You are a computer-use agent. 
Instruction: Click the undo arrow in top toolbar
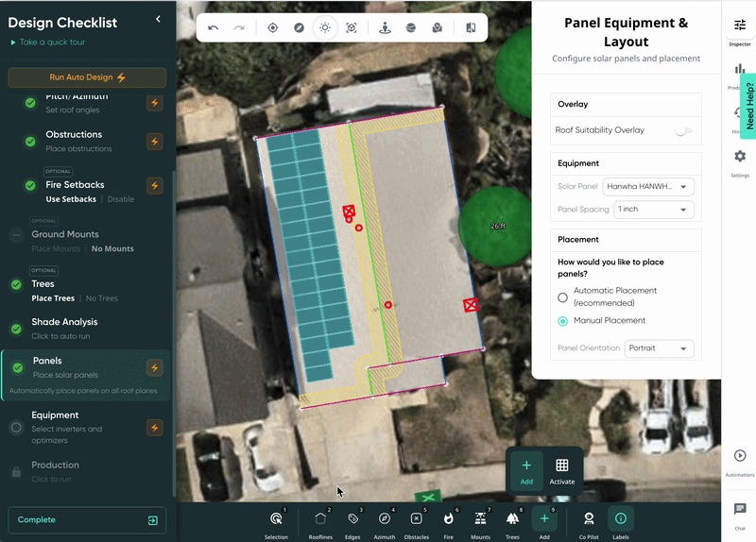(214, 28)
